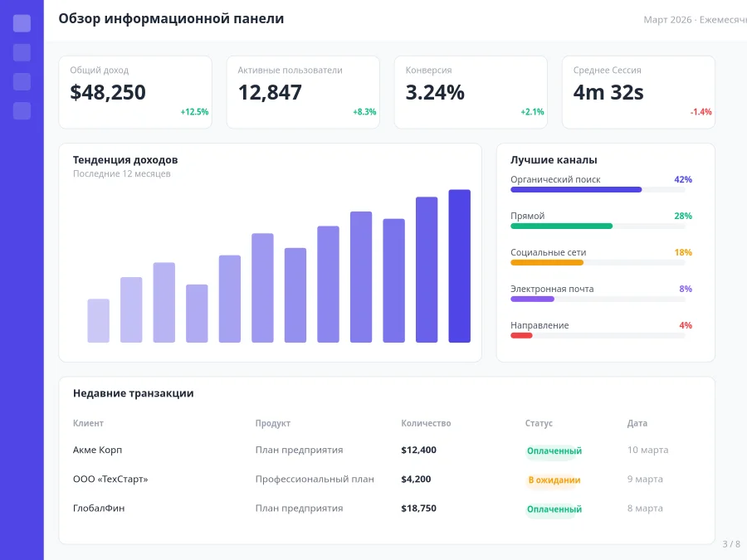The image size is (747, 560).
Task: Click the «Продукт» column header
Action: click(272, 423)
